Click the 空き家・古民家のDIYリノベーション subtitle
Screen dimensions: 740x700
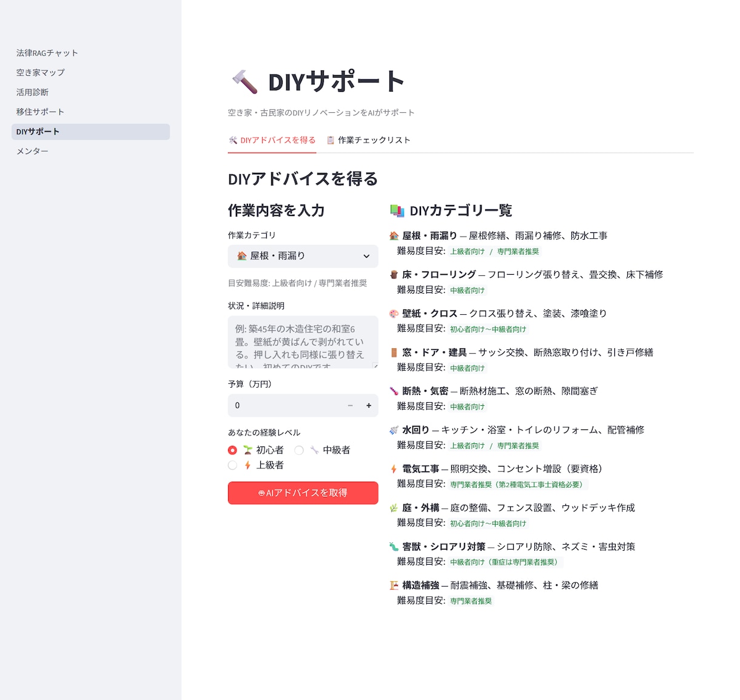[321, 113]
